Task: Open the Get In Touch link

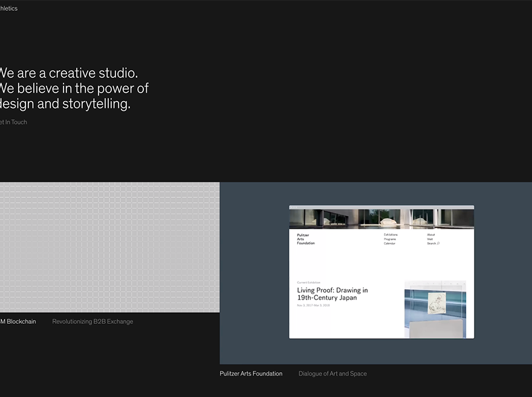Action: (13, 122)
